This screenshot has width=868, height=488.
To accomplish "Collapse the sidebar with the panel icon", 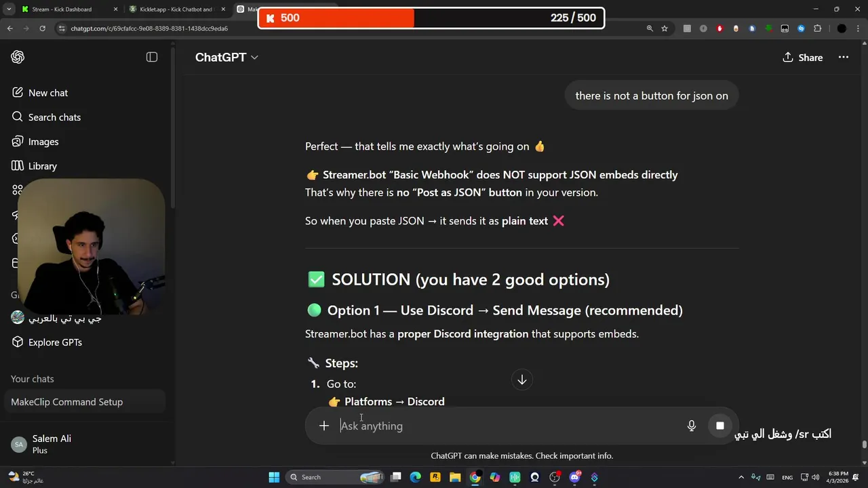I will [x=152, y=58].
